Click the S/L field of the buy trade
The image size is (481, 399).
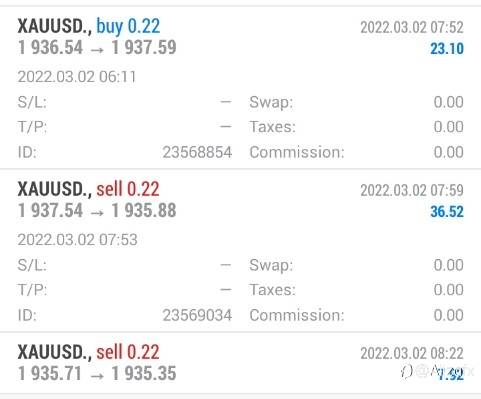click(125, 102)
